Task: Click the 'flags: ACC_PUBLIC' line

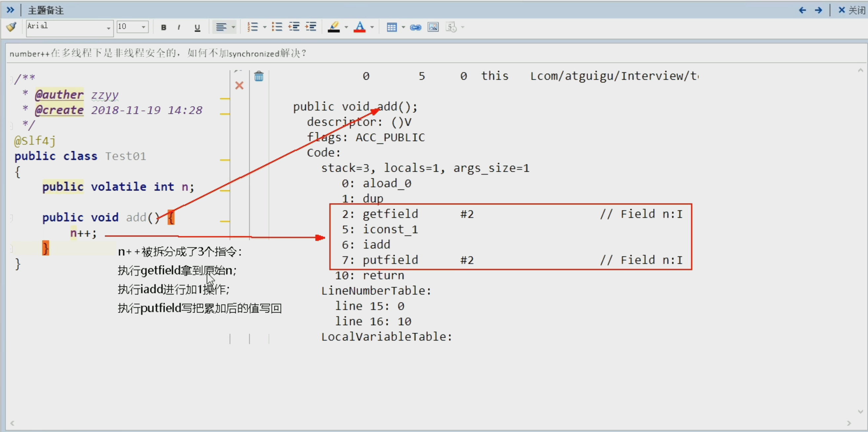Action: [x=366, y=137]
